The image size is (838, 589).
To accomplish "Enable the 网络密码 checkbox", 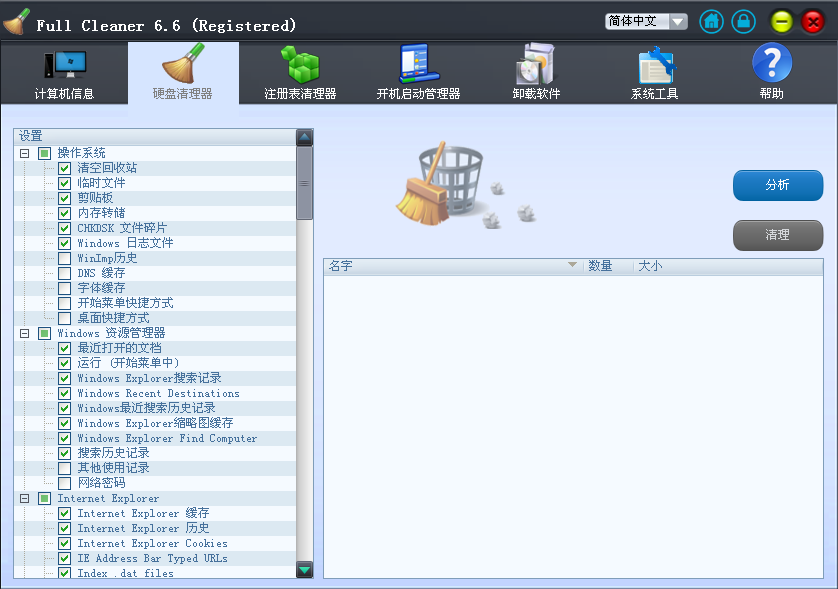I will (x=65, y=484).
